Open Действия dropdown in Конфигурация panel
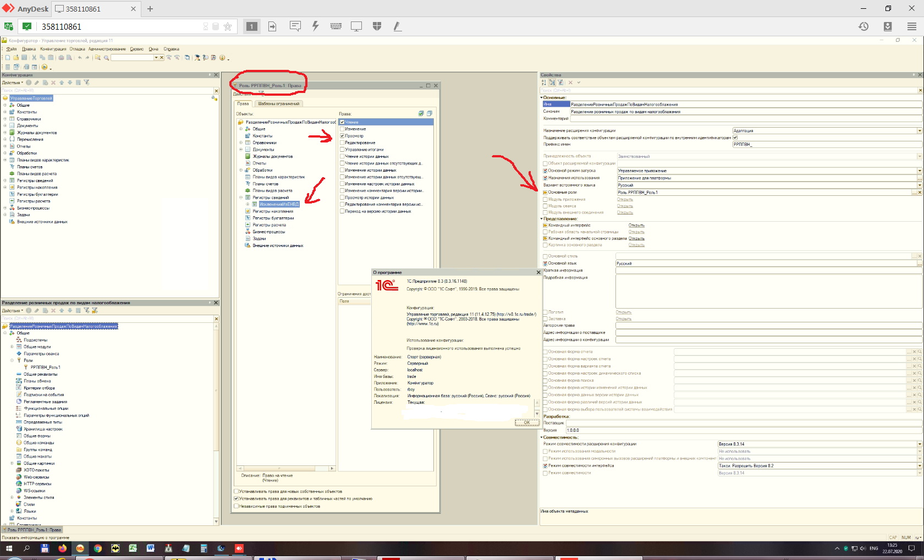Image resolution: width=924 pixels, height=560 pixels. [13, 83]
